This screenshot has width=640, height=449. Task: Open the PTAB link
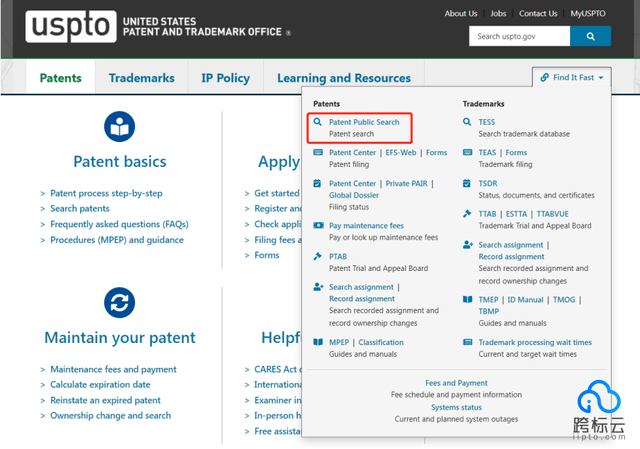(x=338, y=256)
